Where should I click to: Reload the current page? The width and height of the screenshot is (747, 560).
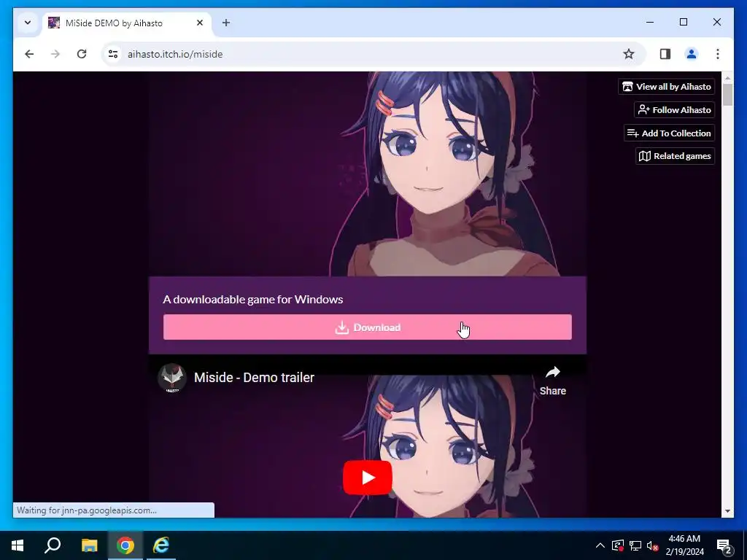coord(82,54)
